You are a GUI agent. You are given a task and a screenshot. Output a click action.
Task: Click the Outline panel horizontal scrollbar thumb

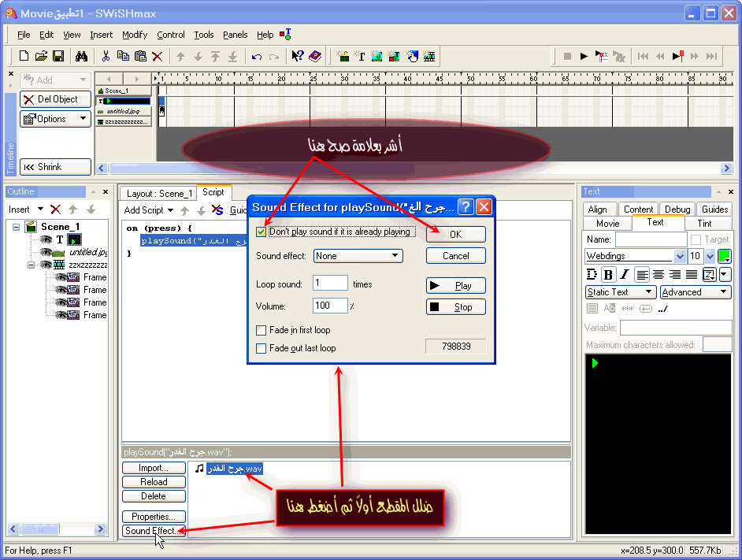(39, 528)
